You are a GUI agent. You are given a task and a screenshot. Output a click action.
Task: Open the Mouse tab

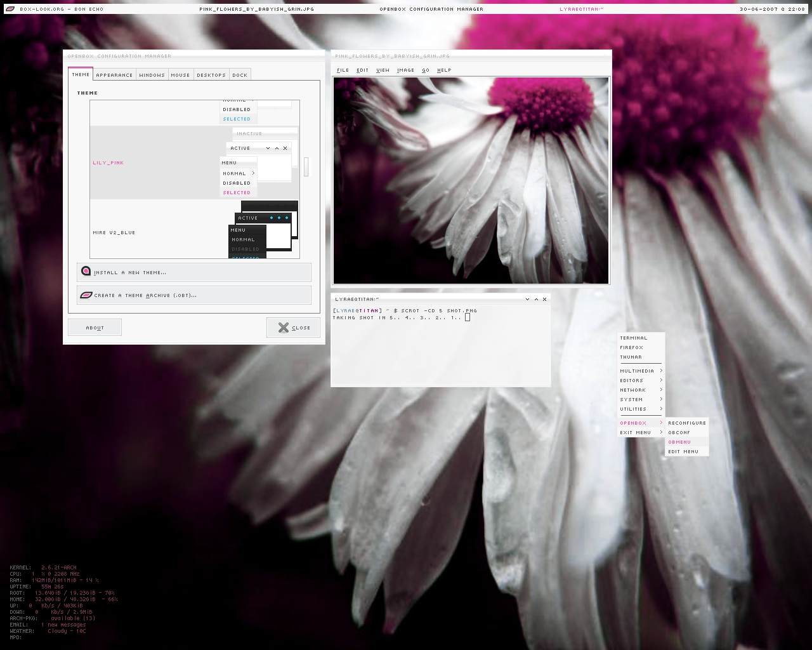tap(180, 75)
